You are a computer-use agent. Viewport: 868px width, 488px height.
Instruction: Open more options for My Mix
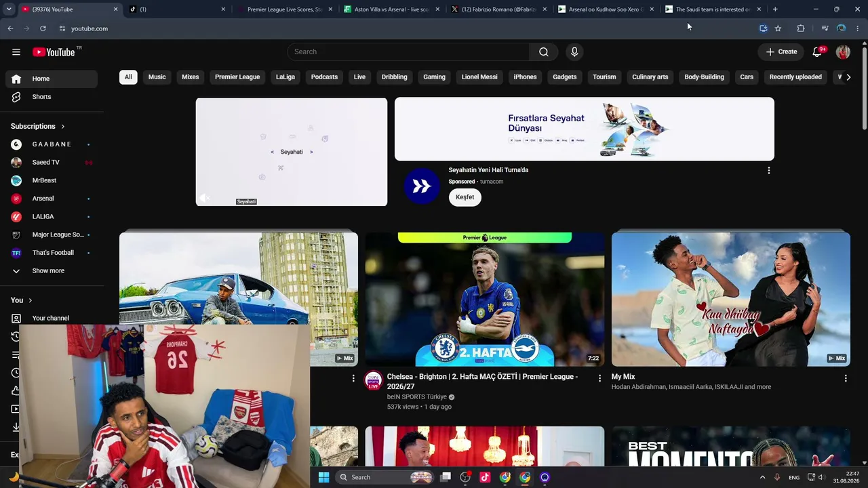[846, 378]
